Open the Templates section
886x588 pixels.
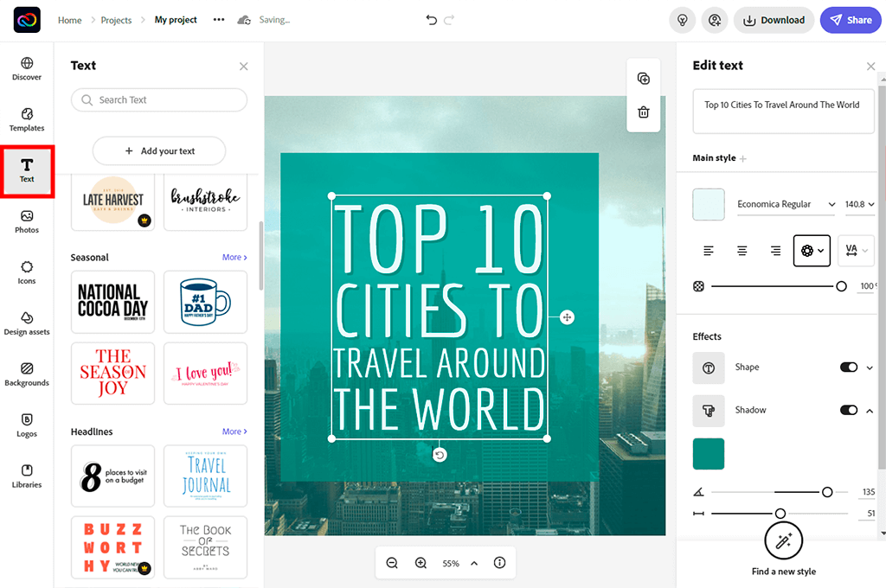click(27, 119)
